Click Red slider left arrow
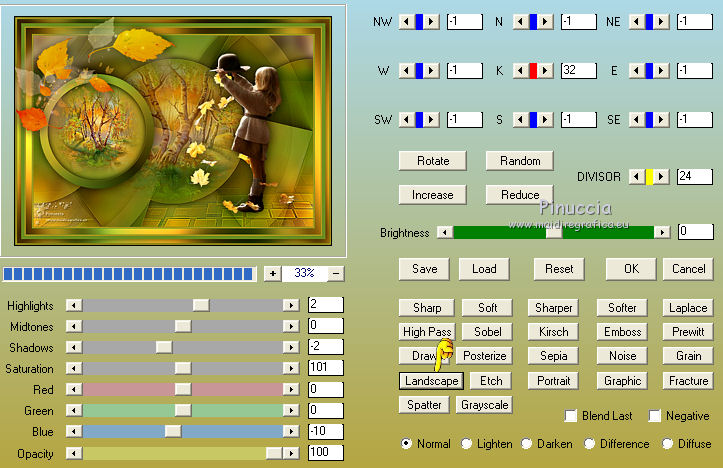Viewport: 723px width, 468px height. click(74, 389)
